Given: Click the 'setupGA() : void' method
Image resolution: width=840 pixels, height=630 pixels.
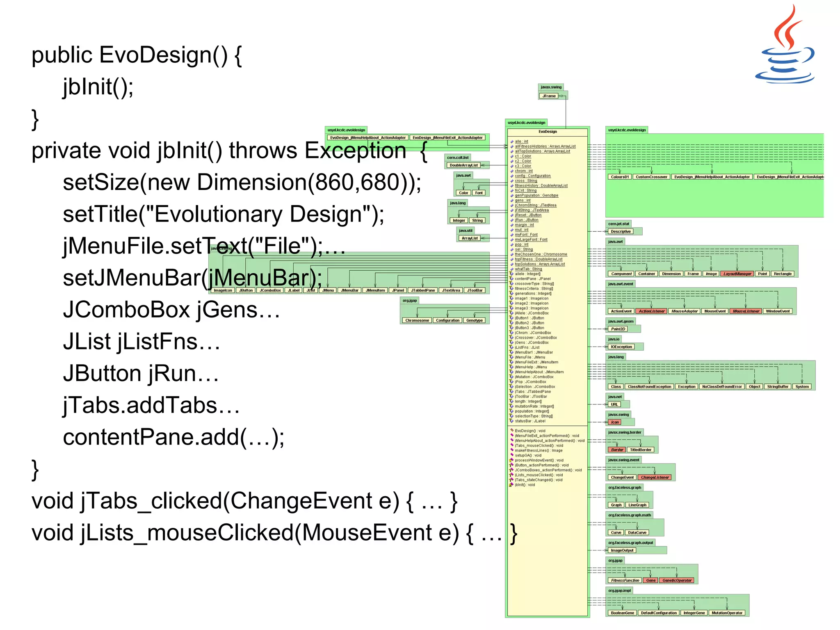Looking at the screenshot, I should pyautogui.click(x=528, y=455).
